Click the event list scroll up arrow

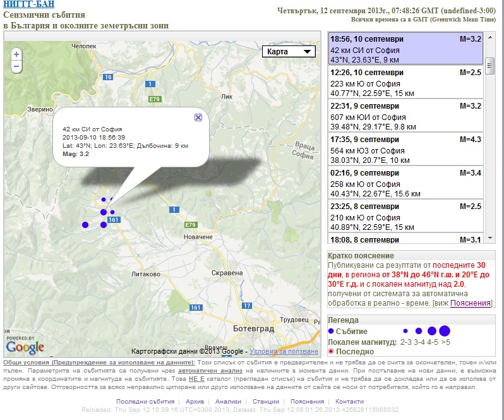(x=490, y=37)
